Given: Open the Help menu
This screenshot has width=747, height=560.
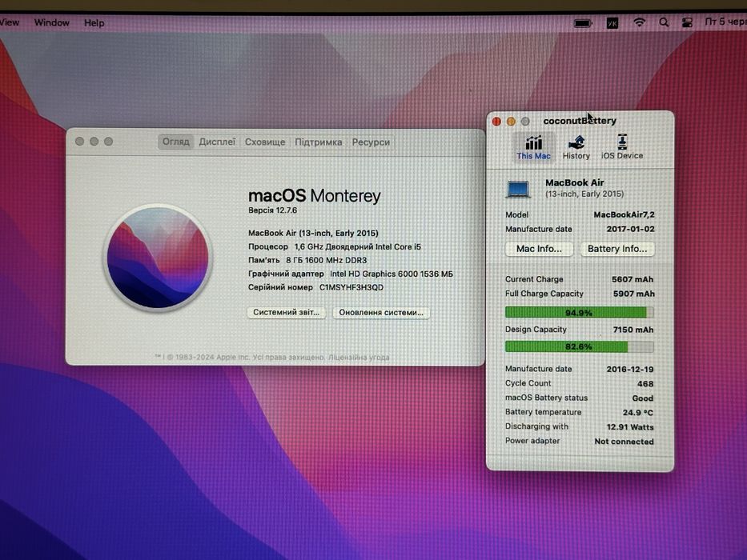Looking at the screenshot, I should [94, 23].
